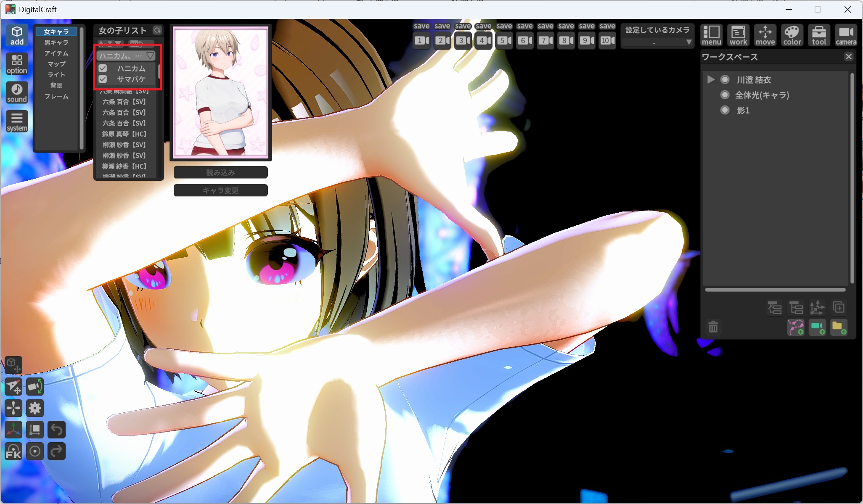Viewport: 863px width, 504px height.
Task: Open the system menu icon
Action: pos(17,121)
